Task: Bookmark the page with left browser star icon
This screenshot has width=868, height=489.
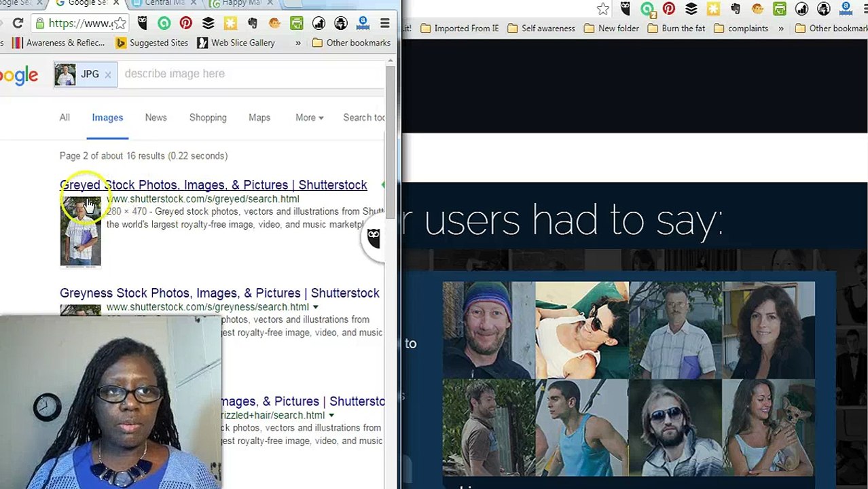Action: [x=120, y=23]
